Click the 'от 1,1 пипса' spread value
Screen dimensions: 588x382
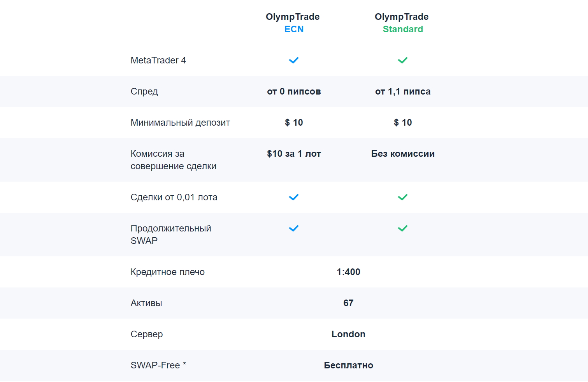pos(403,91)
